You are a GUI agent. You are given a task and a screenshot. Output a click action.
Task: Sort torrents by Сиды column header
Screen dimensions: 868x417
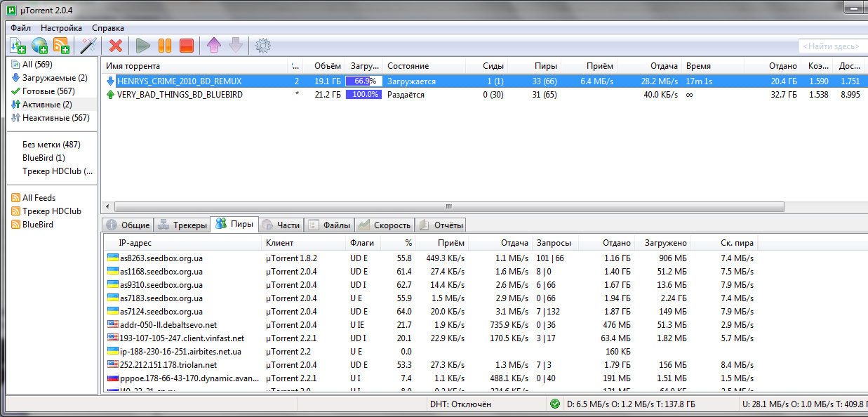(x=486, y=66)
